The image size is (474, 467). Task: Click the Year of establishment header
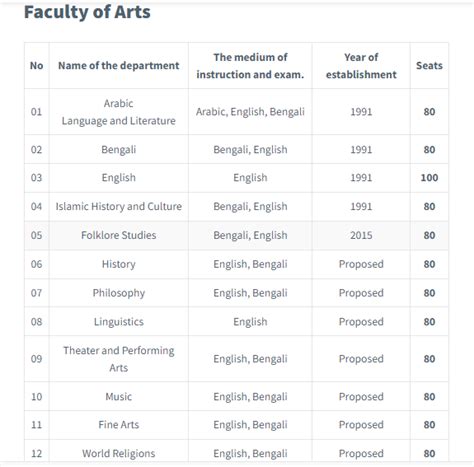tap(361, 66)
